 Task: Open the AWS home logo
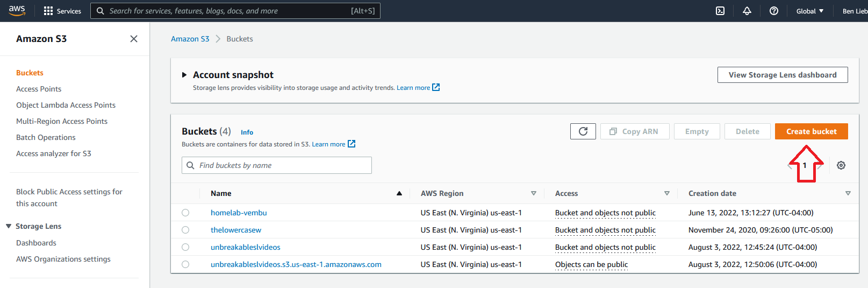17,11
